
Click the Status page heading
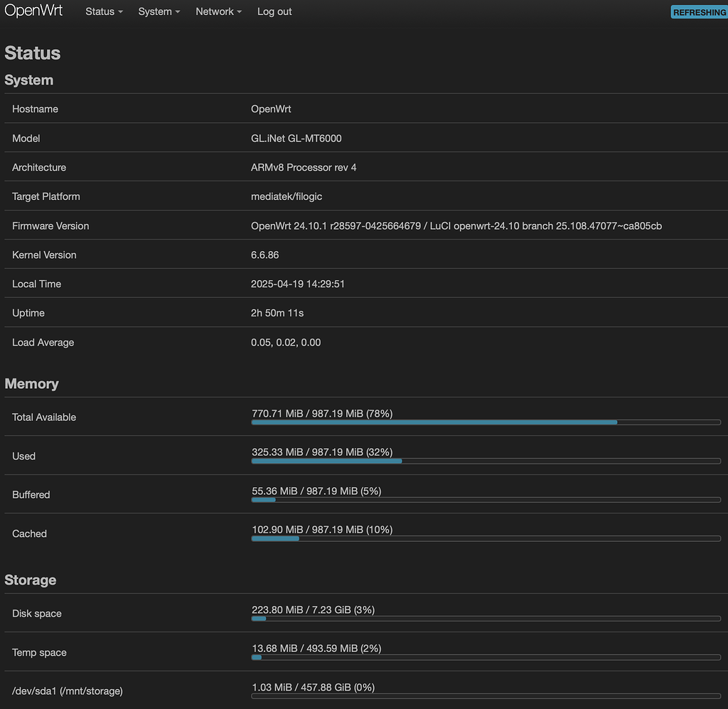pos(32,53)
